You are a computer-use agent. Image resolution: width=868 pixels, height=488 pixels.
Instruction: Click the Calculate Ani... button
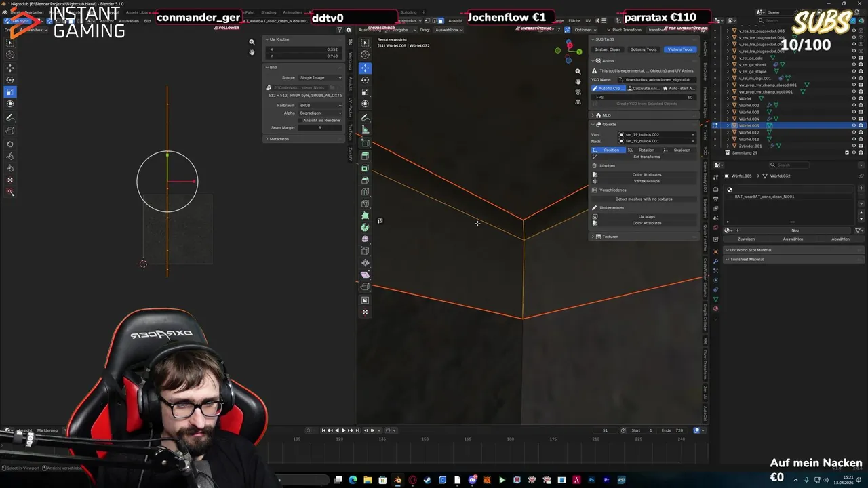click(x=644, y=89)
